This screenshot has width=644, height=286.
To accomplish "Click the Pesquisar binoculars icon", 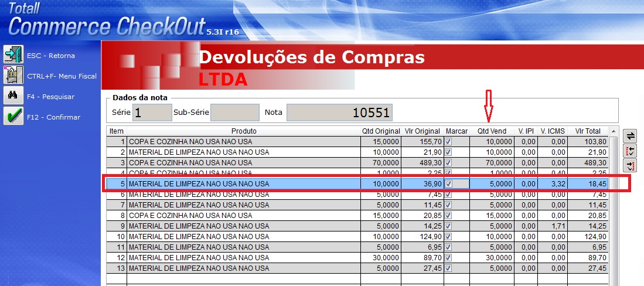I will coord(13,96).
